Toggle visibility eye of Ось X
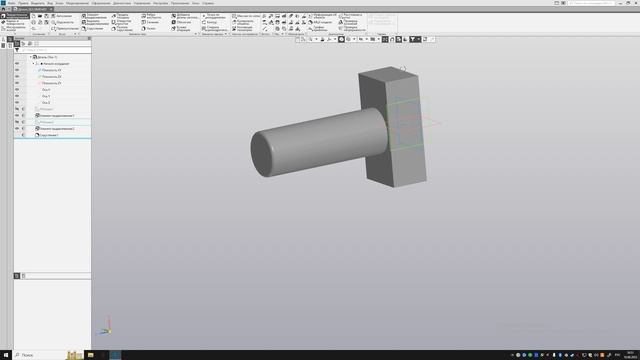 point(17,90)
